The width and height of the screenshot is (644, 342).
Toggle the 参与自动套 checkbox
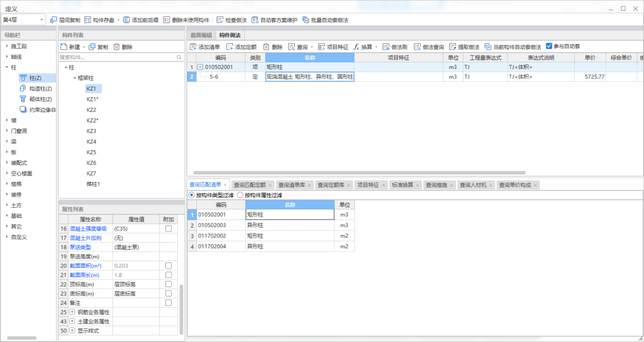[549, 46]
